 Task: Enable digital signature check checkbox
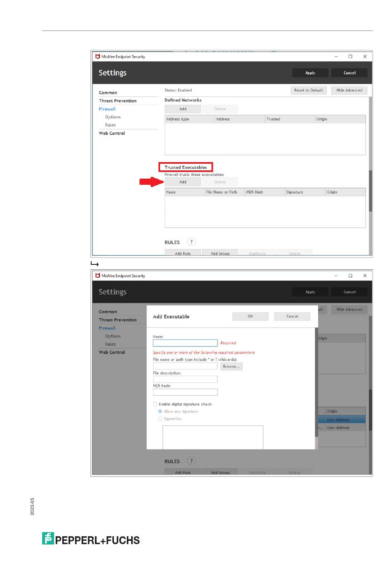coord(155,404)
